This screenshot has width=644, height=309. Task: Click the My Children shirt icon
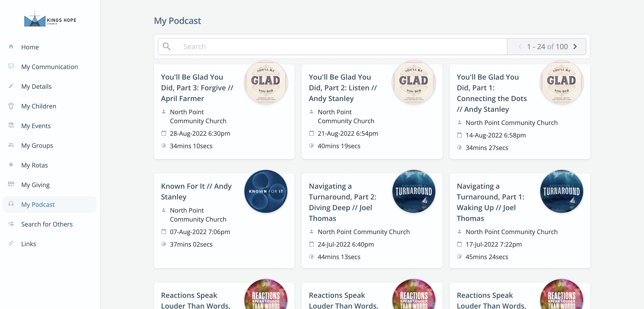point(11,106)
